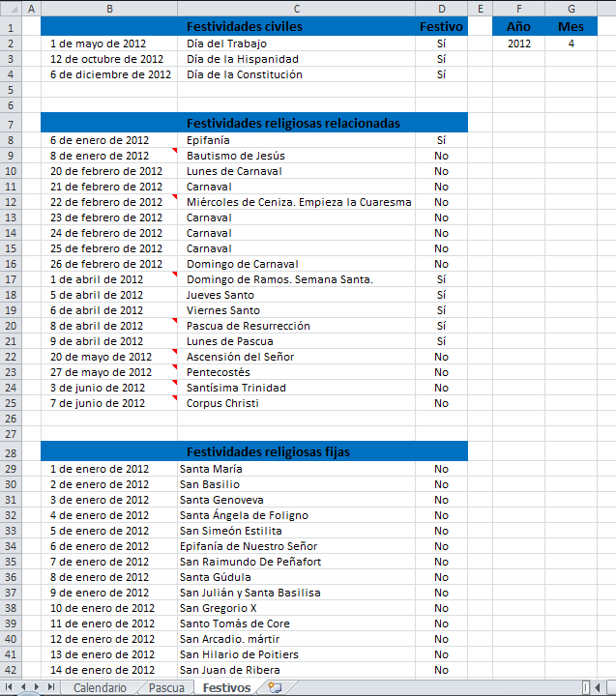The image size is (616, 696).
Task: Click 'Santa María' cell
Action: [x=297, y=469]
